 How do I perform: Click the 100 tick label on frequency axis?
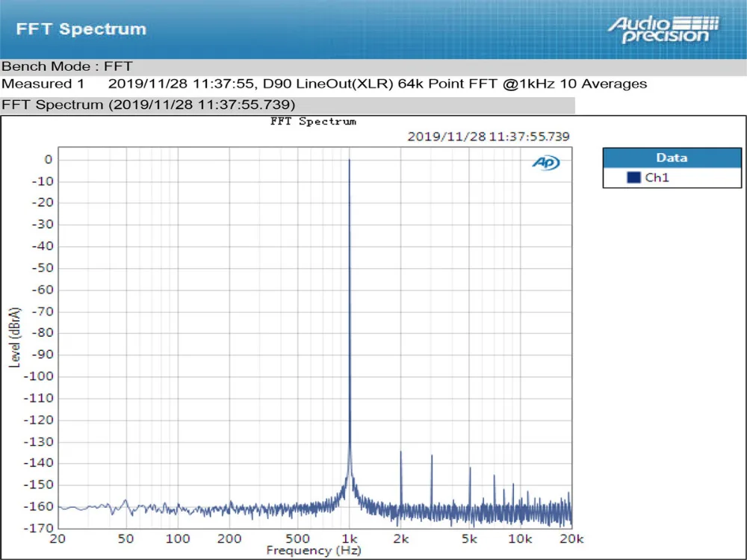coord(178,538)
